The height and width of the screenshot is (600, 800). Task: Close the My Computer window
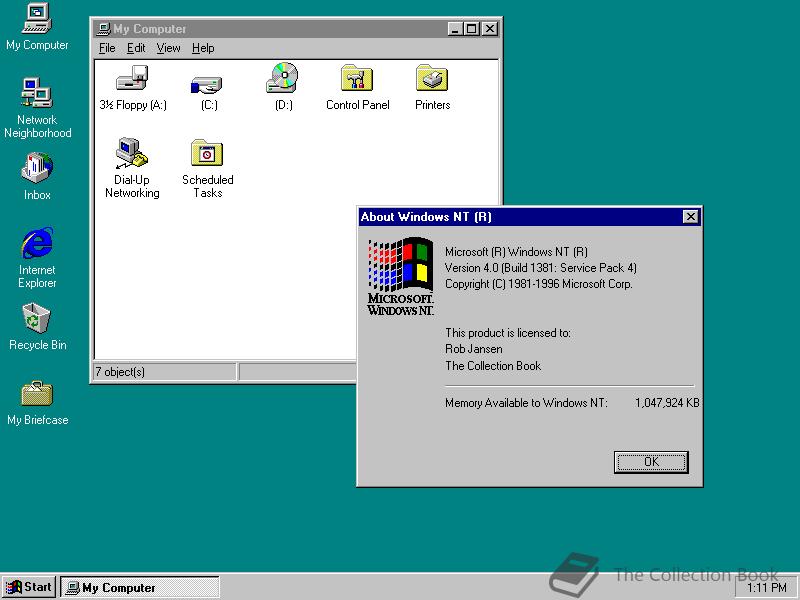(x=490, y=29)
